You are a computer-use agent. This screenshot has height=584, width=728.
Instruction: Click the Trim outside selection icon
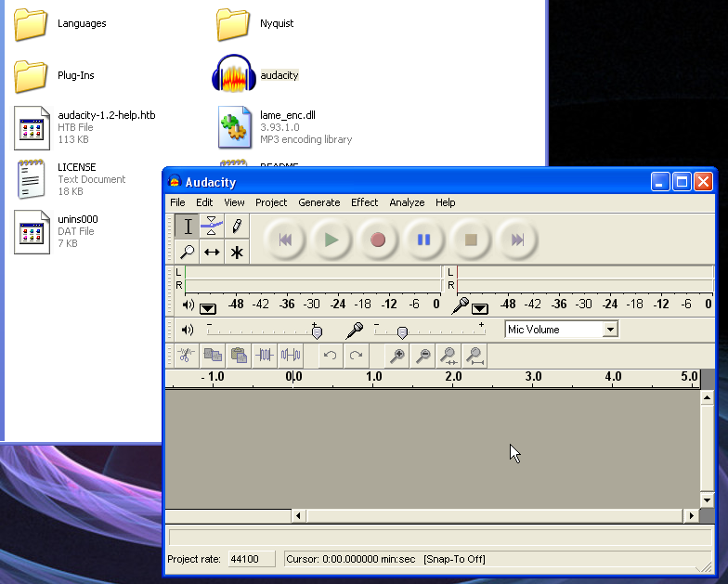click(265, 356)
